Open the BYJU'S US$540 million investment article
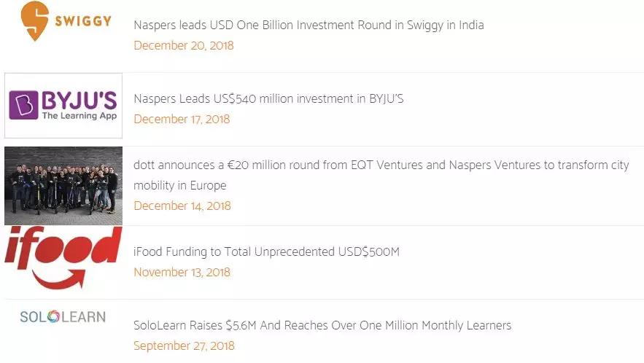This screenshot has width=644, height=363. 268,98
